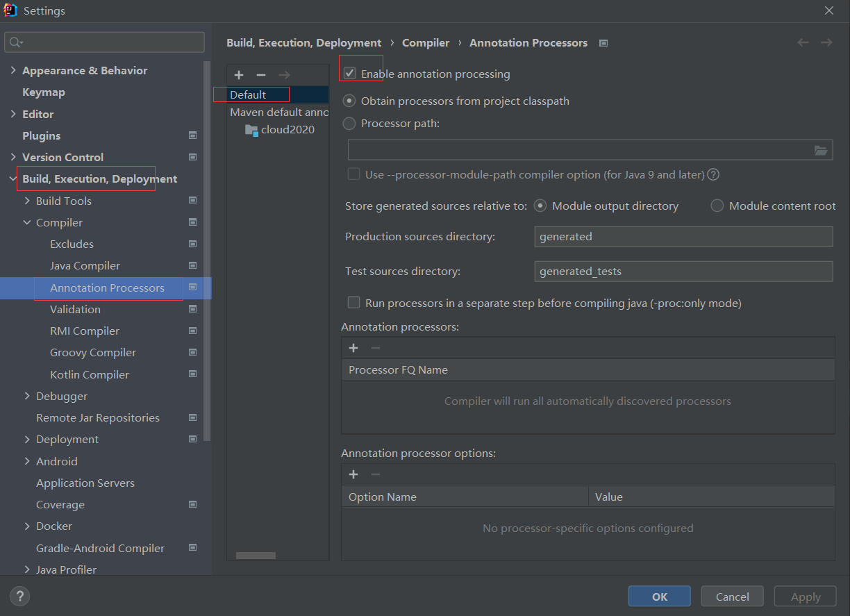Select Module content root radio button

coord(717,206)
